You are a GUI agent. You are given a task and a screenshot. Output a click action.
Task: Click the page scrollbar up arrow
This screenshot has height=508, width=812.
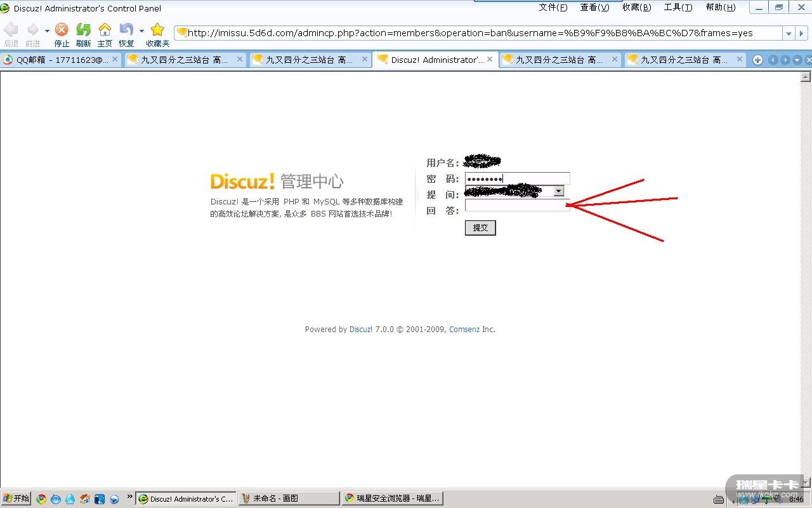806,77
